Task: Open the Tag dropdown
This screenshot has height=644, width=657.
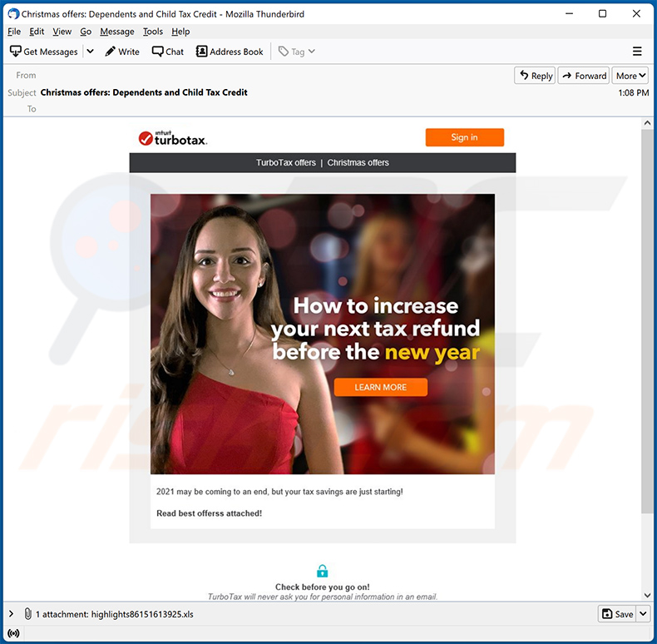Action: coord(296,52)
